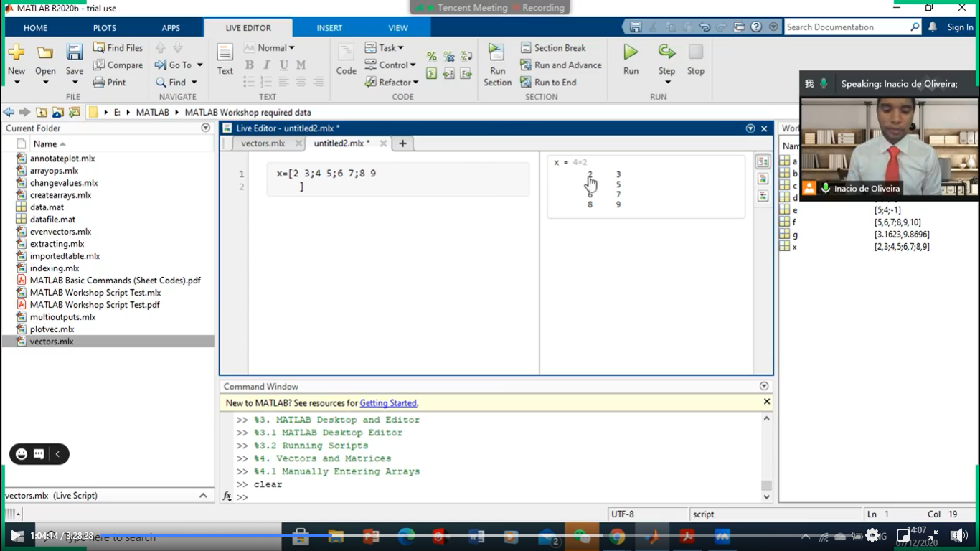This screenshot has height=551, width=980.
Task: Click the Search Documentation field
Action: [x=847, y=27]
